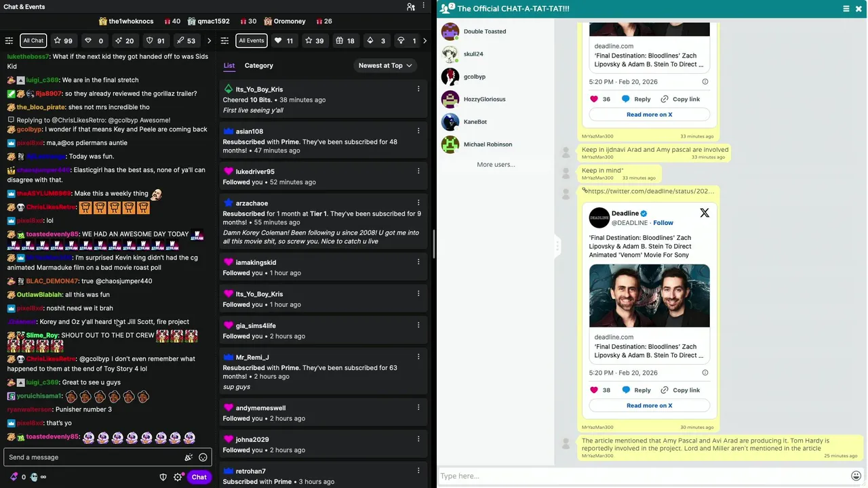Show more chat filters arrow

209,41
